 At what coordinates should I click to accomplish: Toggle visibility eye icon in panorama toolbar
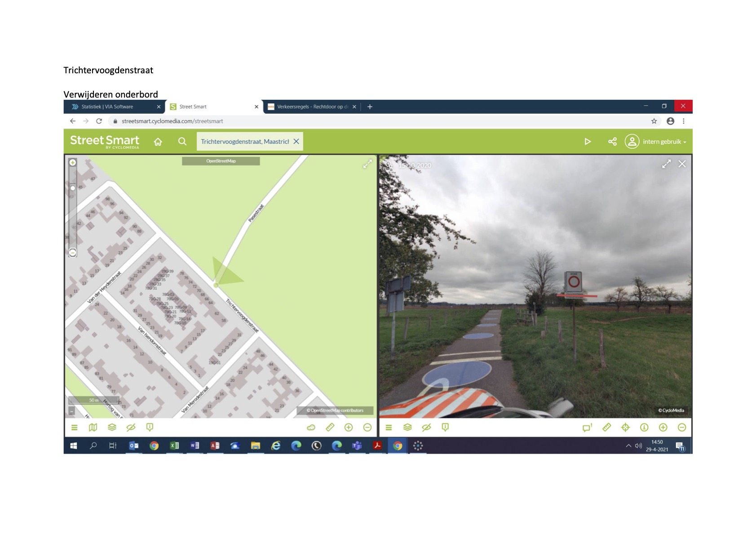pyautogui.click(x=426, y=428)
